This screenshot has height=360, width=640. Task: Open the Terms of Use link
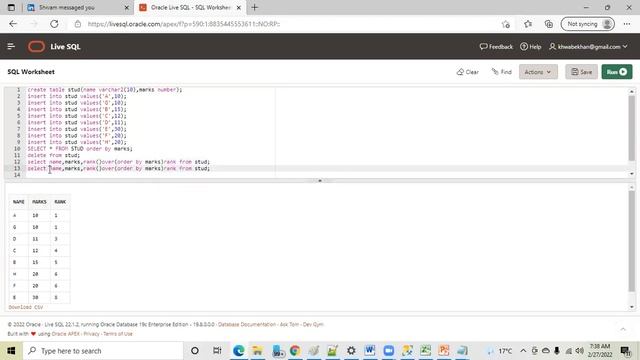coord(118,334)
